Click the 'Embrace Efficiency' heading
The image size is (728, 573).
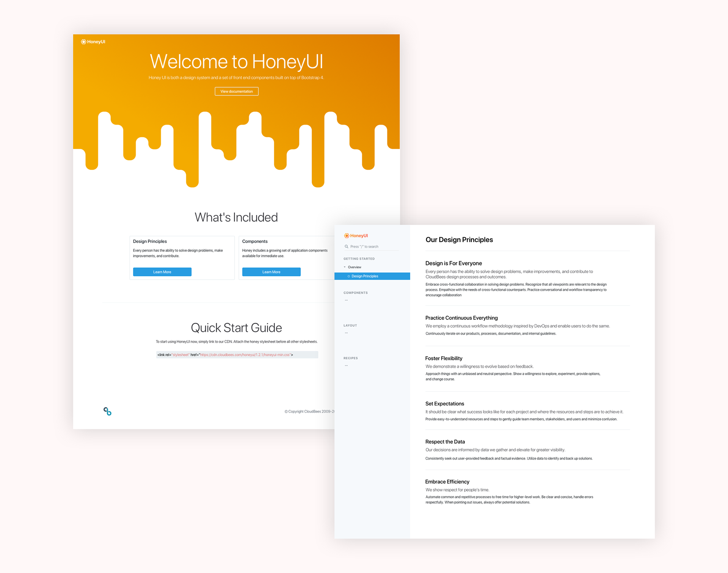[447, 482]
